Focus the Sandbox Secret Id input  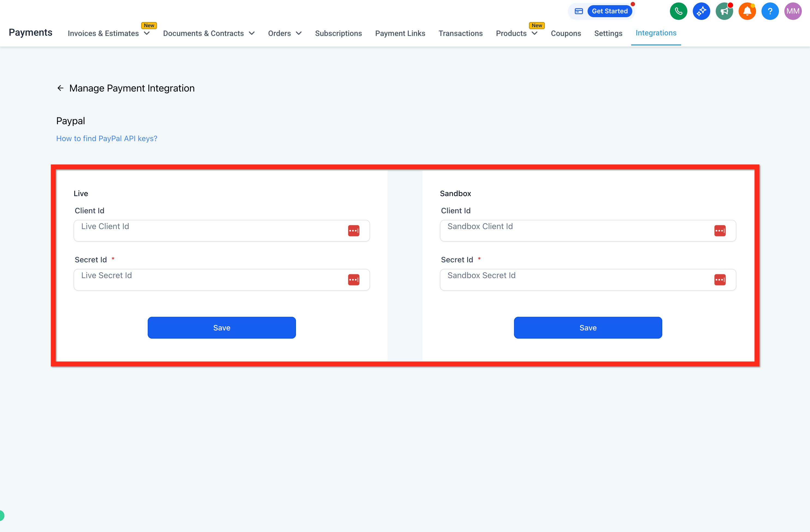coord(588,279)
